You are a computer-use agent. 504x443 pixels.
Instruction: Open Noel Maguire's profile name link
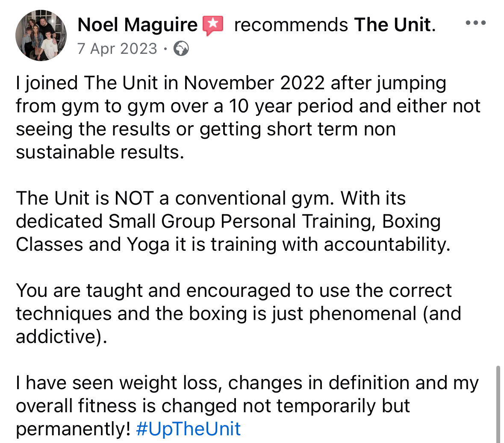coord(138,25)
